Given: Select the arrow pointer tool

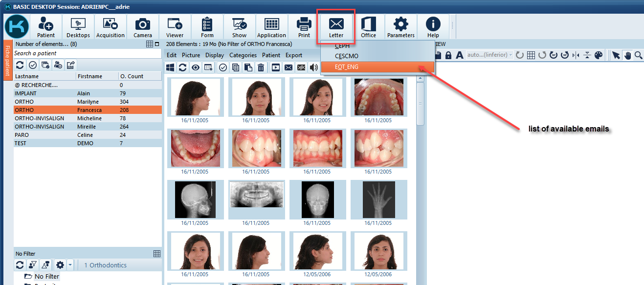Looking at the screenshot, I should coord(617,55).
